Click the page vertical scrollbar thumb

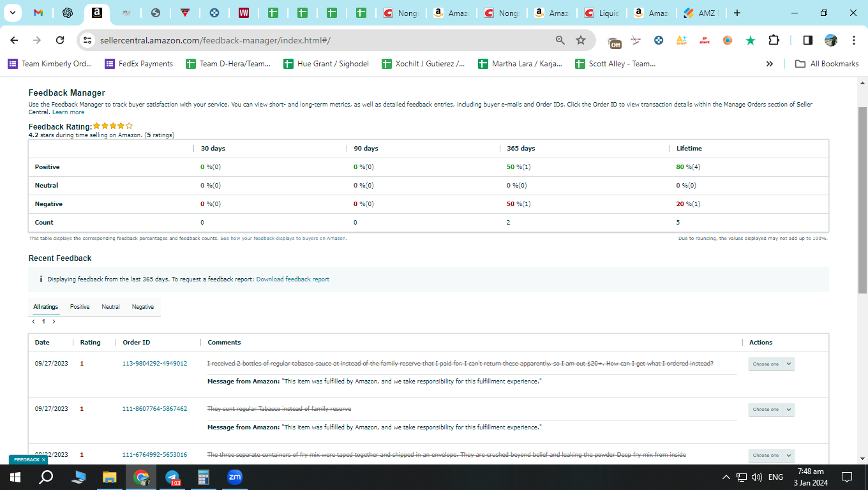(862, 200)
